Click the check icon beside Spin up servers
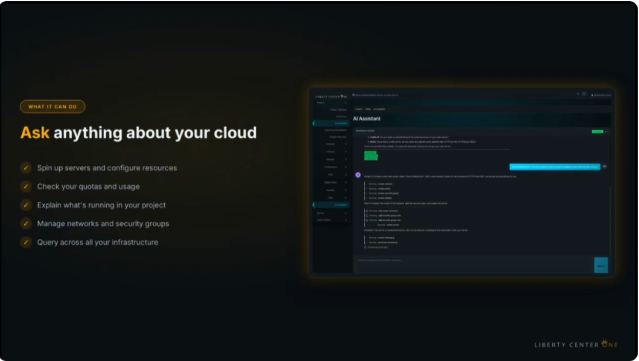The height and width of the screenshot is (361, 639). click(x=26, y=168)
